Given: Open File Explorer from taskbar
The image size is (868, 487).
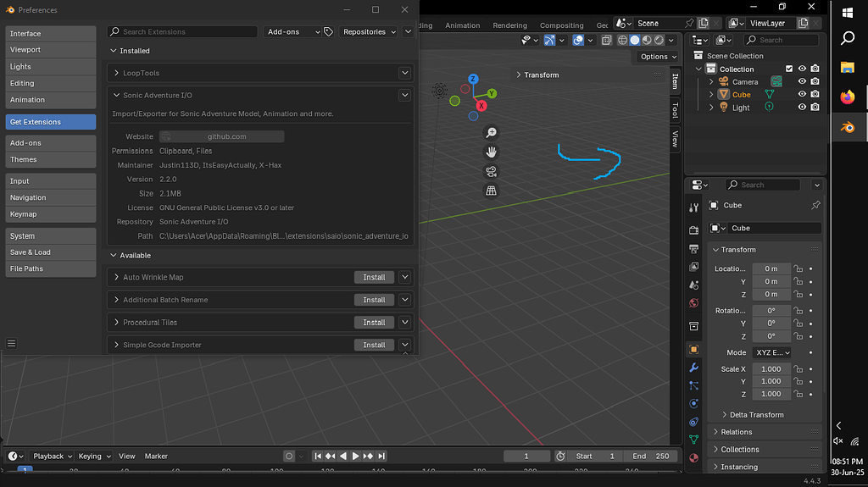Looking at the screenshot, I should pos(848,68).
